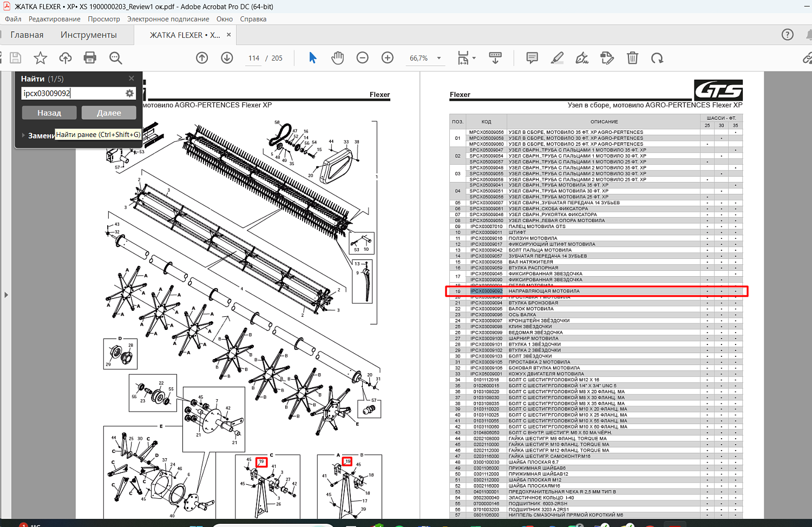This screenshot has height=527, width=812.
Task: Click the find text input field
Action: [x=73, y=93]
